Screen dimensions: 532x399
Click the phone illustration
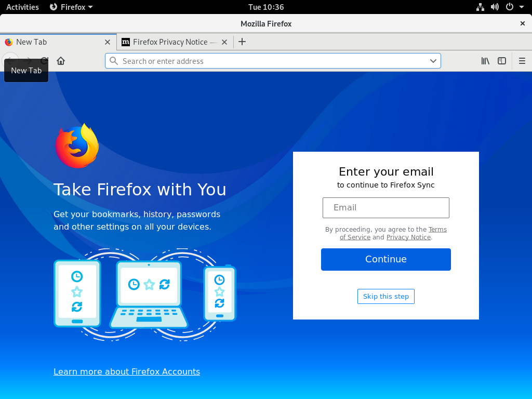tap(220, 293)
